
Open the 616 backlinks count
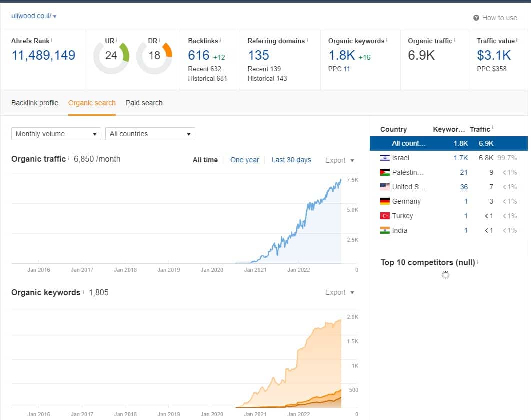point(199,55)
